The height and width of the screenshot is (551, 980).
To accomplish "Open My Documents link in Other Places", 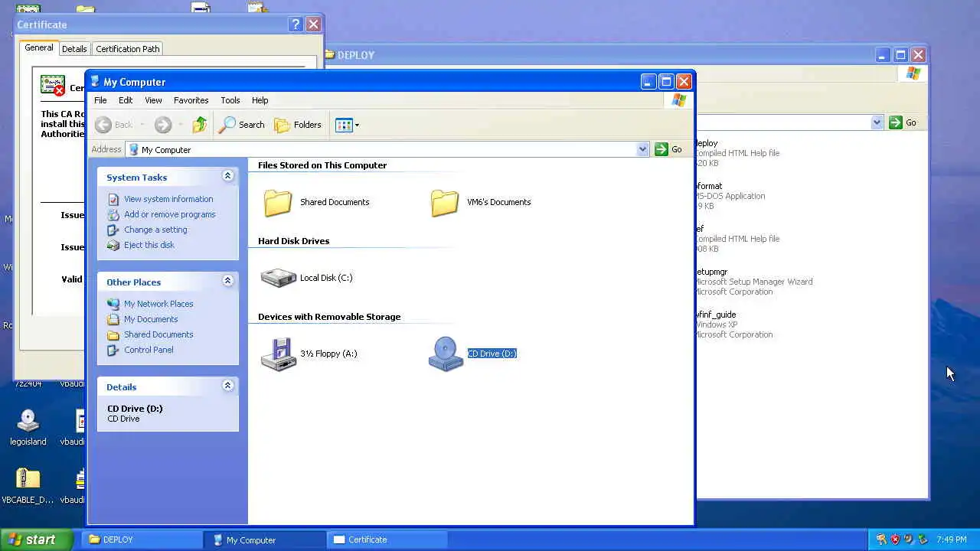I will tap(151, 319).
